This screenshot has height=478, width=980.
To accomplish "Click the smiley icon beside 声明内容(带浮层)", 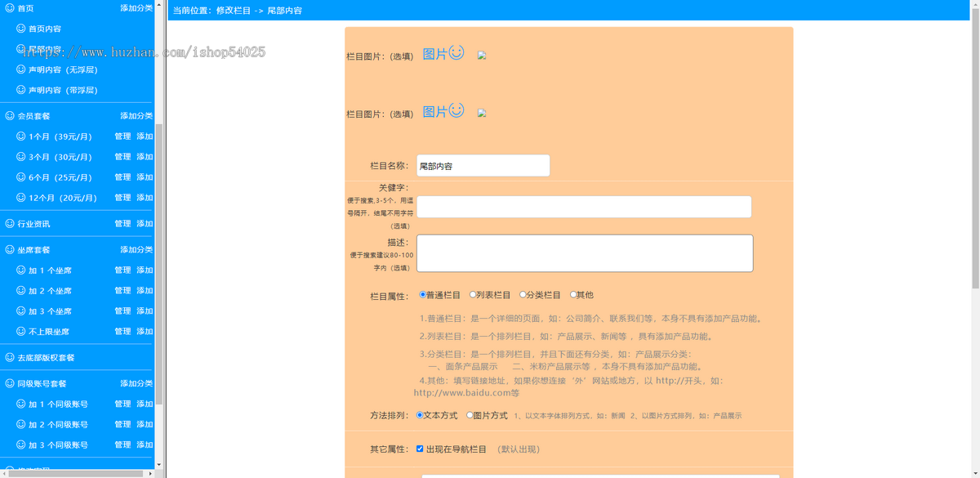I will point(21,90).
